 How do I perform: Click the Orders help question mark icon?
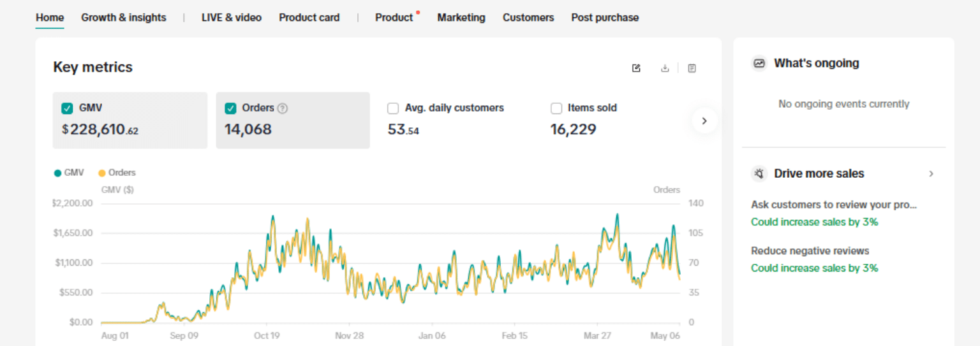click(283, 108)
